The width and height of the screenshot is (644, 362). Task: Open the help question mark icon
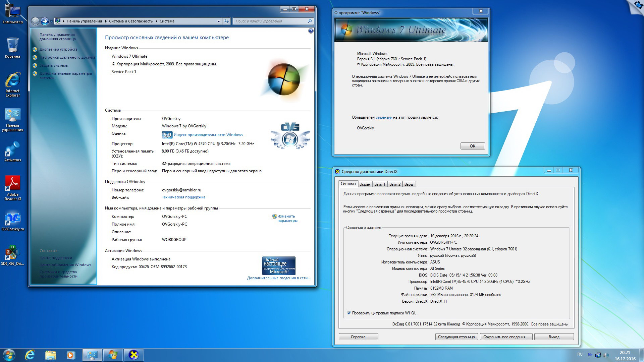(311, 31)
